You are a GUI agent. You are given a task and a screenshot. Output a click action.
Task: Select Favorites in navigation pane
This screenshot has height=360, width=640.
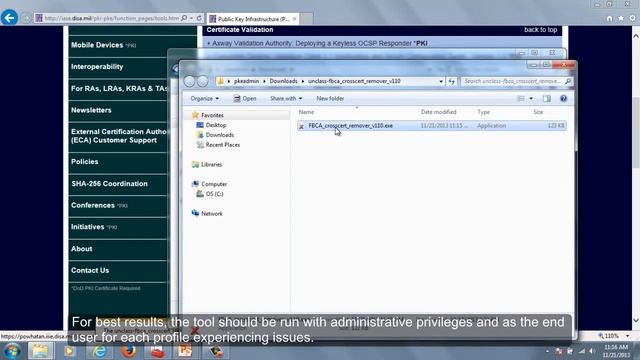212,116
